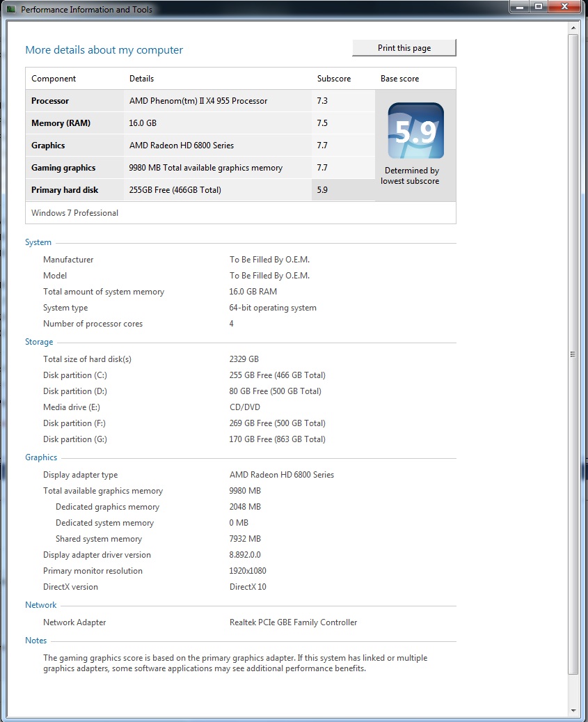
Task: Click the 64-bit operating system value
Action: pos(273,308)
